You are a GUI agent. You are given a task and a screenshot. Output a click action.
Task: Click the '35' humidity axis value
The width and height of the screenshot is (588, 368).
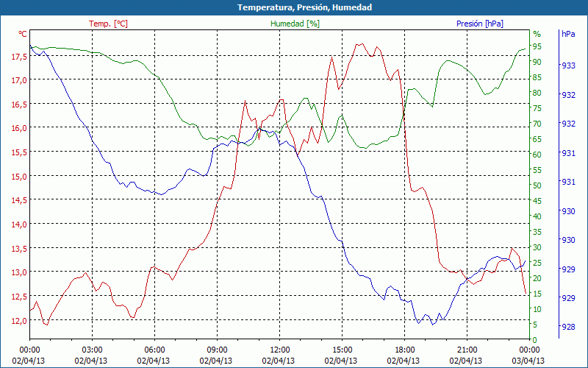(x=537, y=232)
